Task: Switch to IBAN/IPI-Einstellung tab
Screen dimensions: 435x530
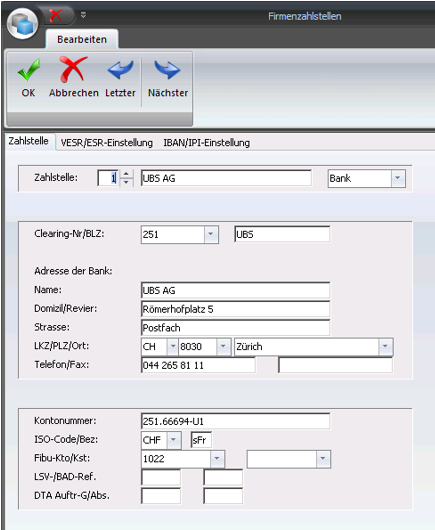Action: [207, 143]
